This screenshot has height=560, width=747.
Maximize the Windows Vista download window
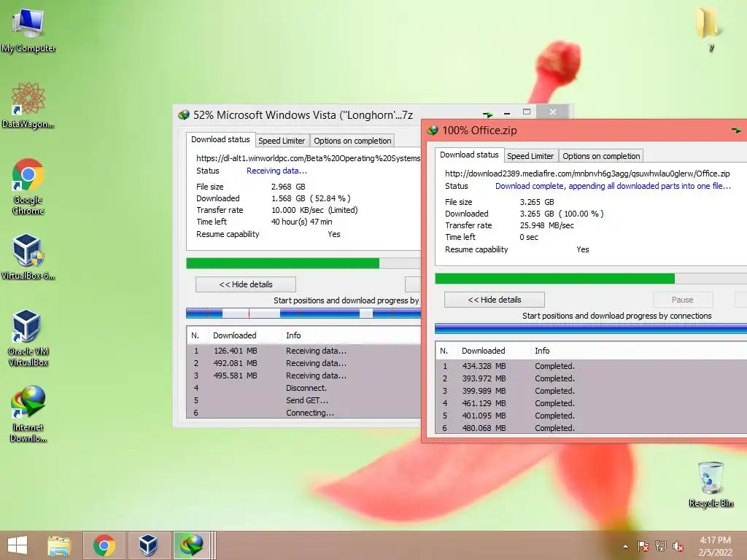coord(527,112)
